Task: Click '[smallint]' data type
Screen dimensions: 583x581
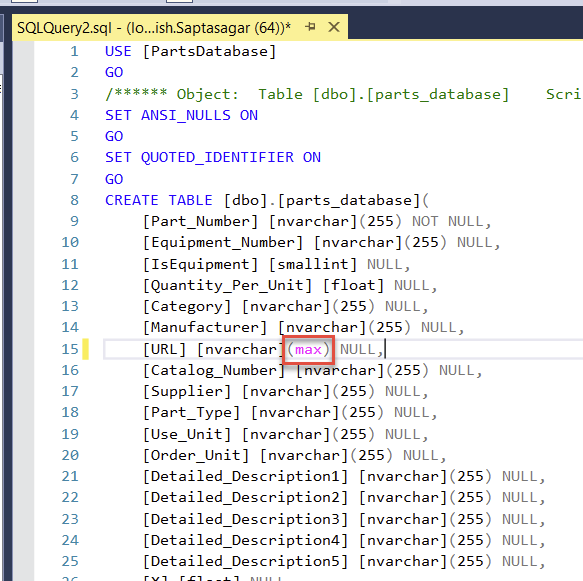Action: coord(313,264)
